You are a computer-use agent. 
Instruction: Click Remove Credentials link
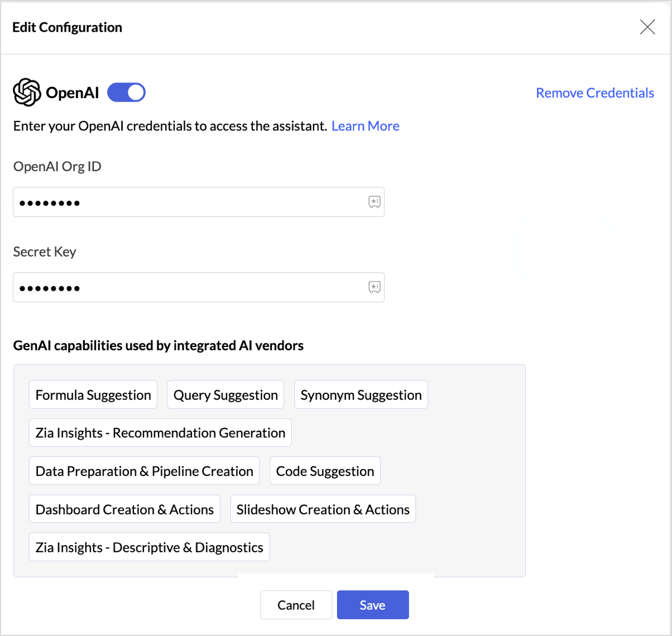(x=594, y=93)
